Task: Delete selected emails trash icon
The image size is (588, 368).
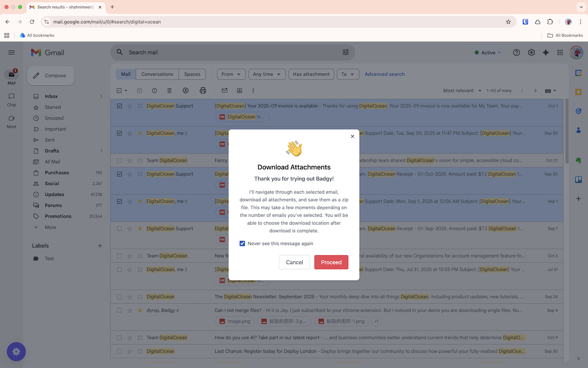Action: pyautogui.click(x=170, y=91)
